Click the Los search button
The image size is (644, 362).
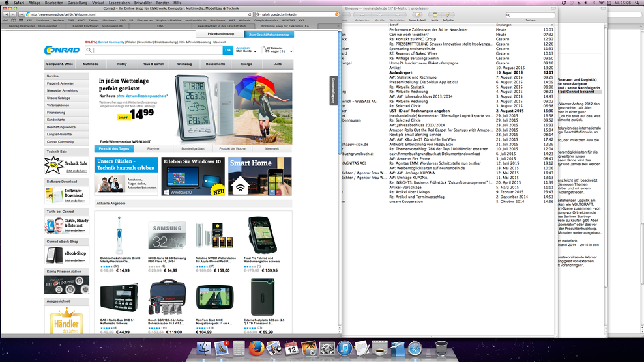coord(228,50)
